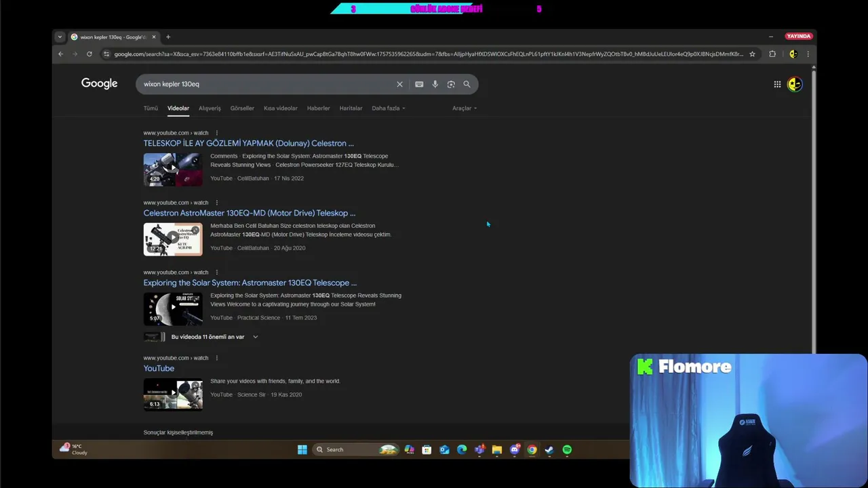The image size is (868, 488).
Task: Open File Explorer from the taskbar
Action: pyautogui.click(x=497, y=449)
